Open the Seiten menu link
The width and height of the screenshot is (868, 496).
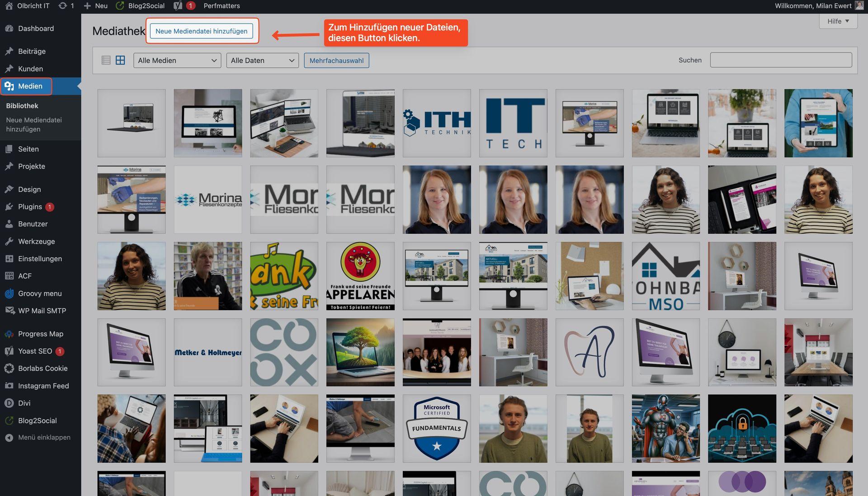point(28,149)
